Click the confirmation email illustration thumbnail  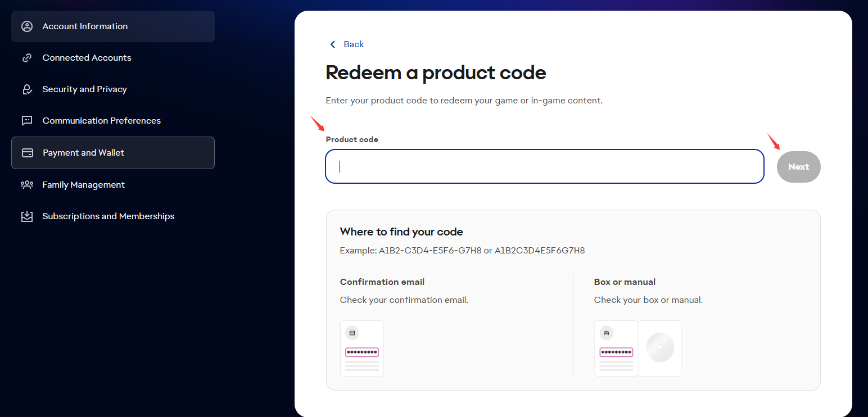362,348
